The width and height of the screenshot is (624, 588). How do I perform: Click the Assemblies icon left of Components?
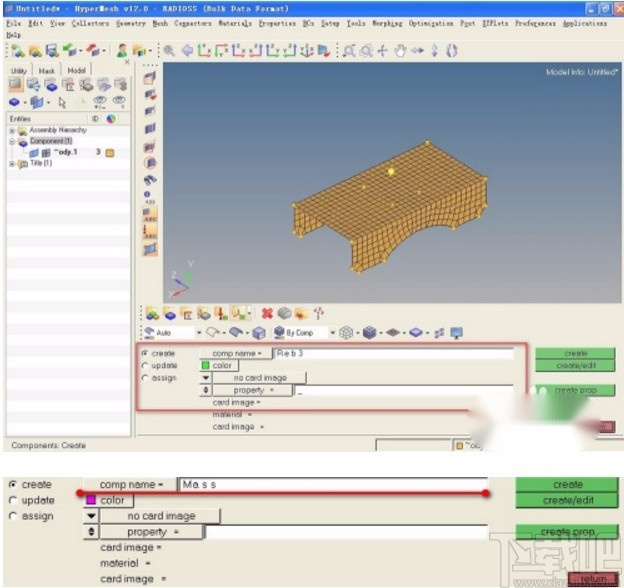[x=152, y=314]
